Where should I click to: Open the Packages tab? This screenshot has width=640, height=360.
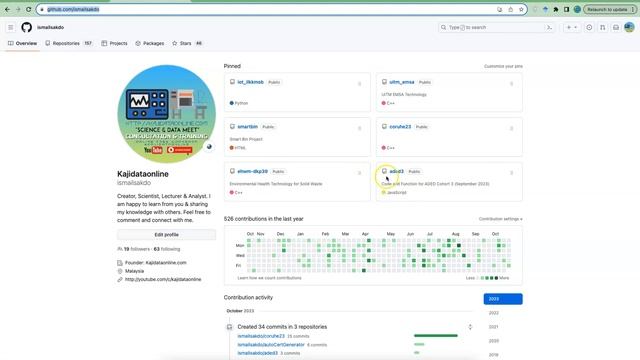pyautogui.click(x=150, y=43)
